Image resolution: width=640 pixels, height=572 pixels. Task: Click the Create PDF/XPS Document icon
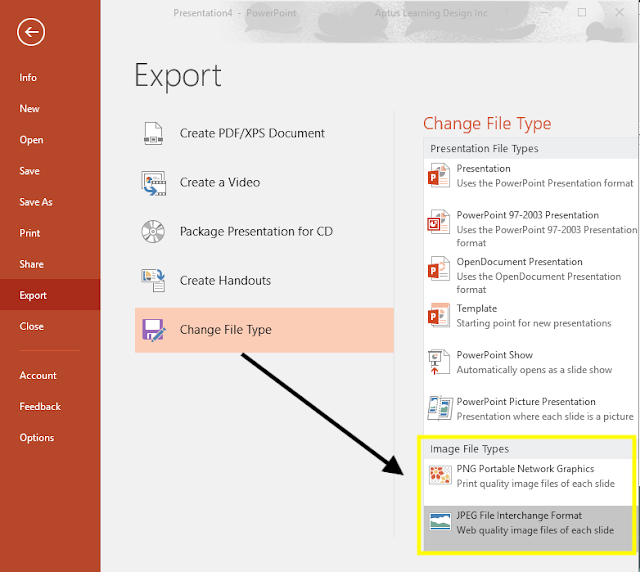tap(153, 134)
